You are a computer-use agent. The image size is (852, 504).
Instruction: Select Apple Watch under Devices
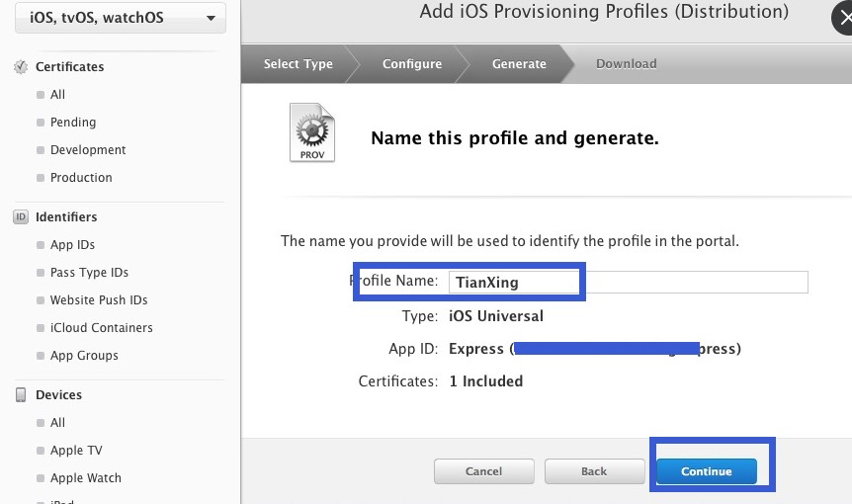pyautogui.click(x=85, y=478)
